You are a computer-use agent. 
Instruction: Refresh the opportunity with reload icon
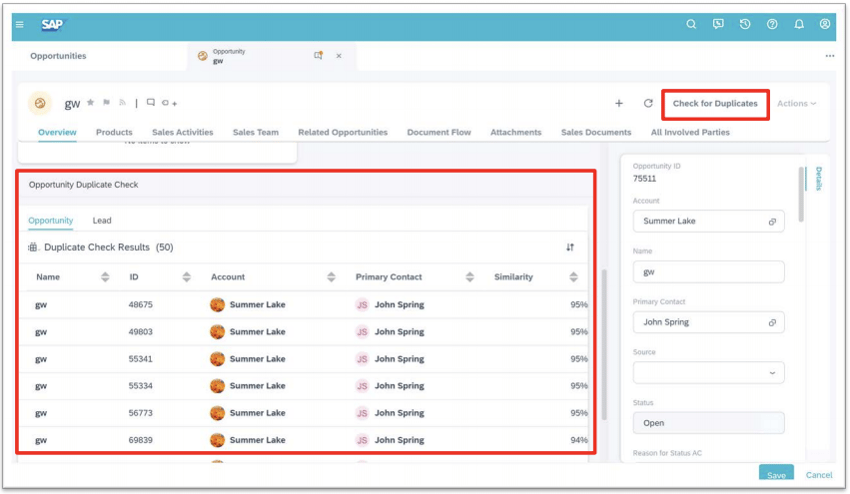(648, 103)
